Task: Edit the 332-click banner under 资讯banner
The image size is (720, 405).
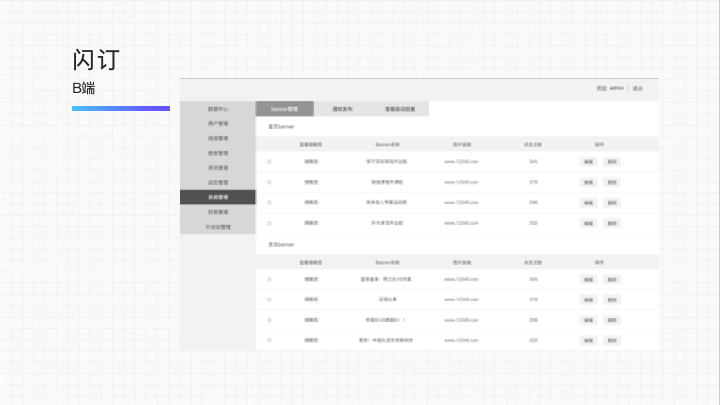Action: [x=588, y=341]
